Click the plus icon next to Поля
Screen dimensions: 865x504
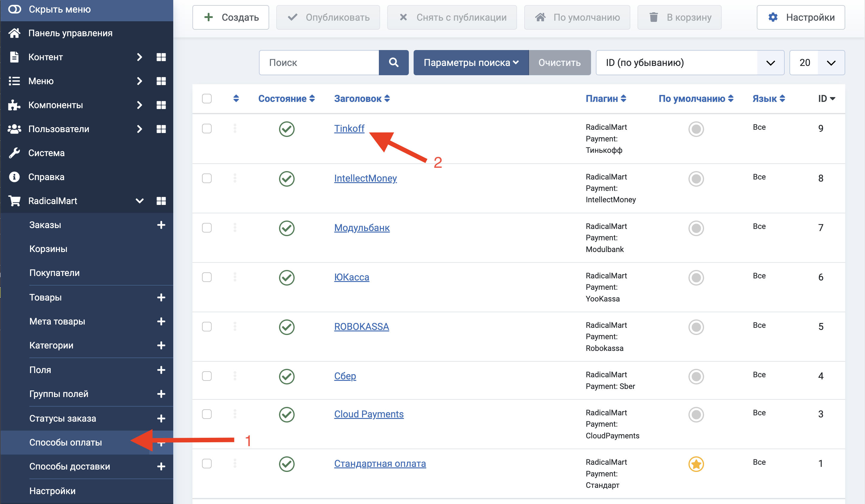click(161, 370)
